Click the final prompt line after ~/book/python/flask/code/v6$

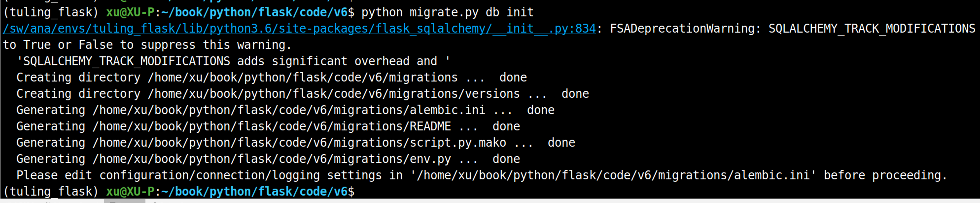[x=179, y=192]
